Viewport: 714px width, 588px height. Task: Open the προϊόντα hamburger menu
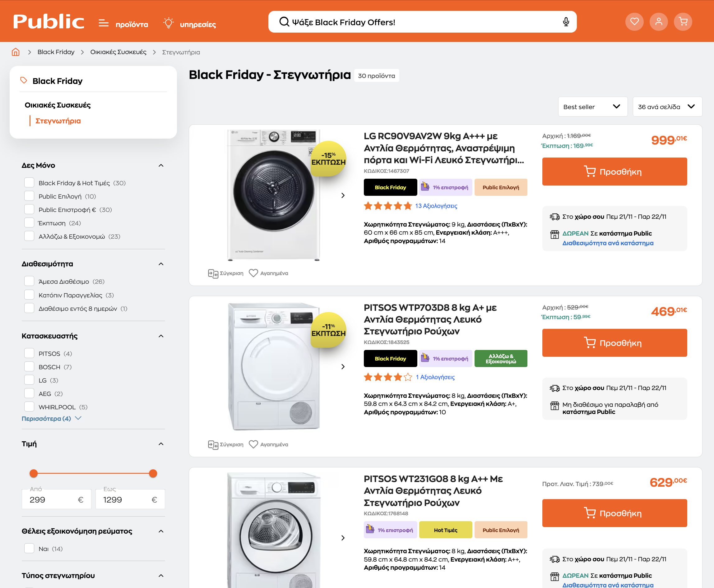click(x=123, y=24)
